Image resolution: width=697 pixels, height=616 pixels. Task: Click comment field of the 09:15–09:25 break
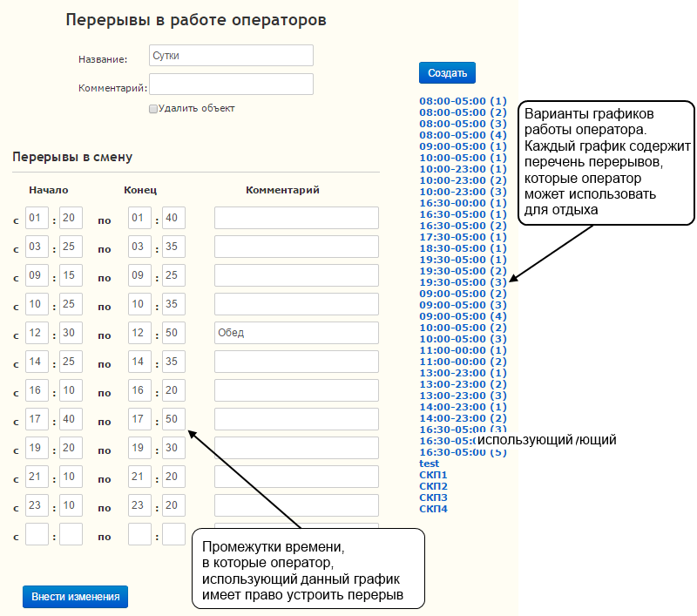[x=296, y=275]
